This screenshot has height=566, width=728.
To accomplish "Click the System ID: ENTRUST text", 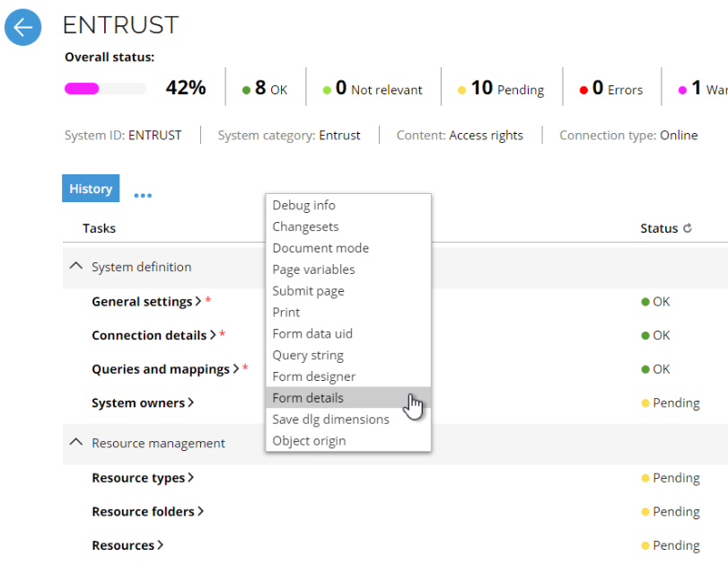I will pos(123,136).
